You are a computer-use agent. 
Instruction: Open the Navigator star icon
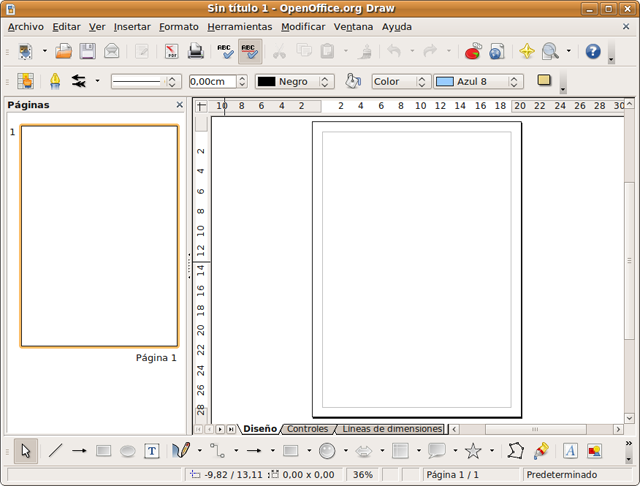coord(526,51)
